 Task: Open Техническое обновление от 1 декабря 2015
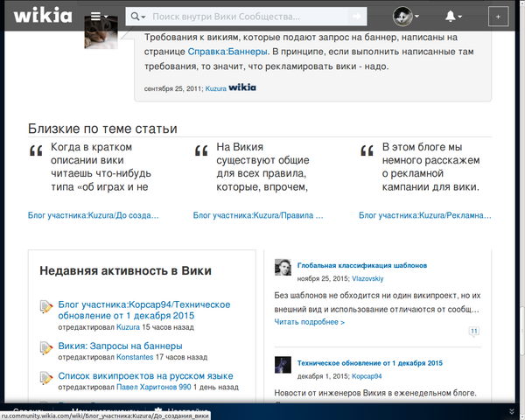(369, 363)
